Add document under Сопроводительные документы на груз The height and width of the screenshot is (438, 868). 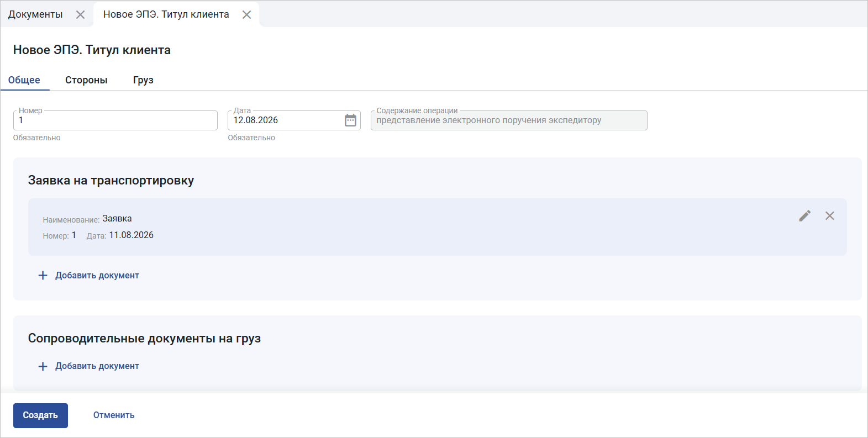tap(88, 366)
